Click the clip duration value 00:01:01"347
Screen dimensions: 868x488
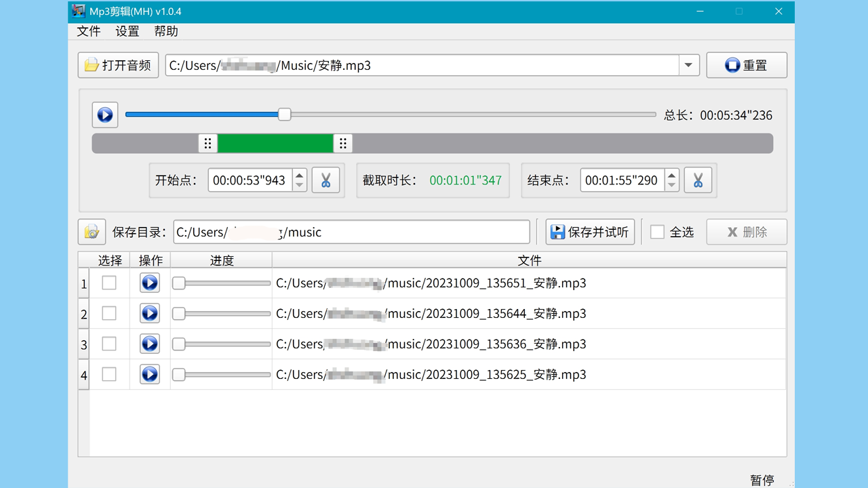pos(466,180)
